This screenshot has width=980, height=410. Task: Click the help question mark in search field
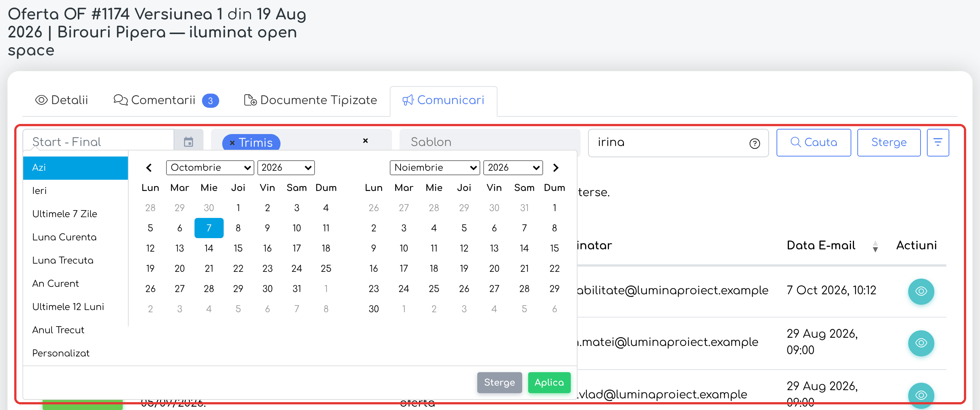[x=754, y=143]
